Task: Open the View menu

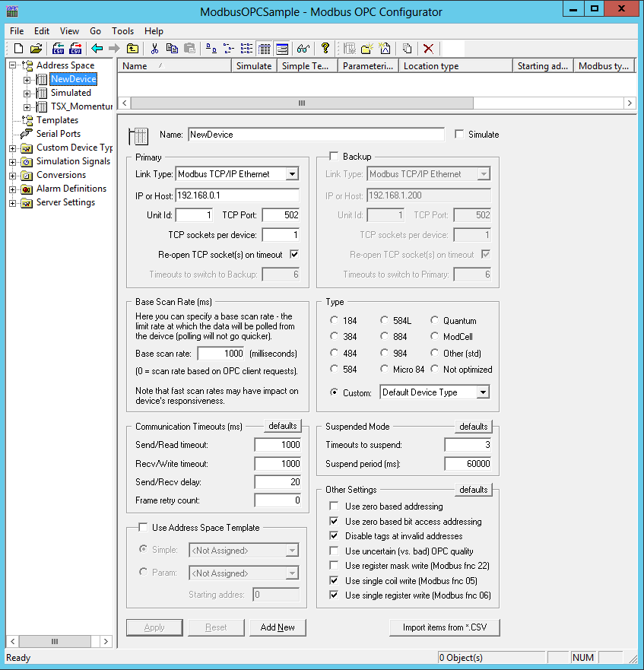Action: [69, 31]
